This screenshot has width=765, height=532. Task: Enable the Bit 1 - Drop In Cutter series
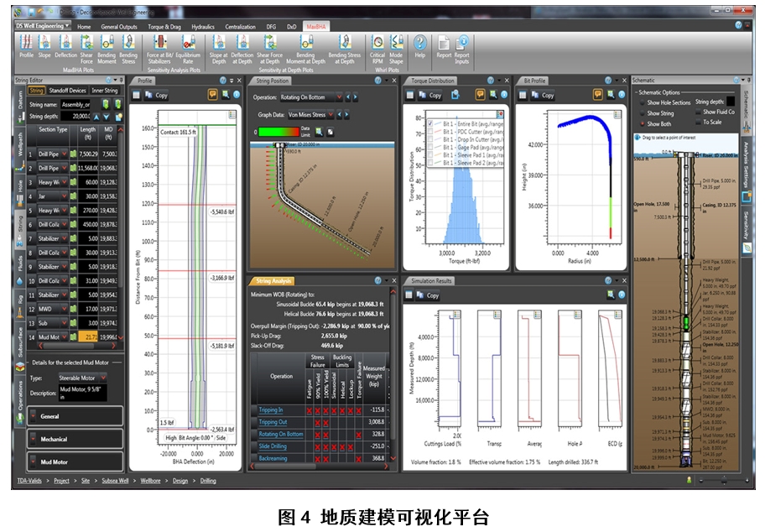(x=430, y=139)
